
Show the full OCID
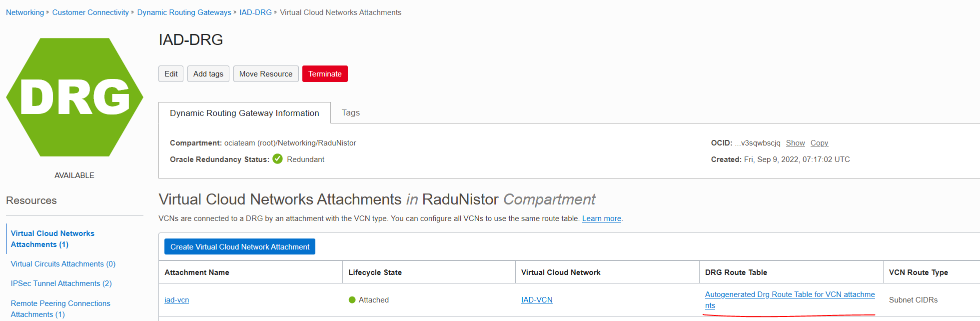pos(795,143)
